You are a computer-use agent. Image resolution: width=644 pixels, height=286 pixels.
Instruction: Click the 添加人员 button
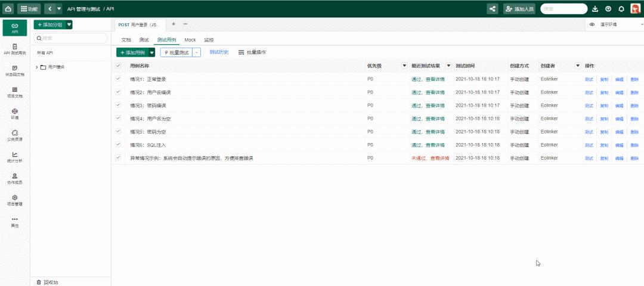click(519, 8)
